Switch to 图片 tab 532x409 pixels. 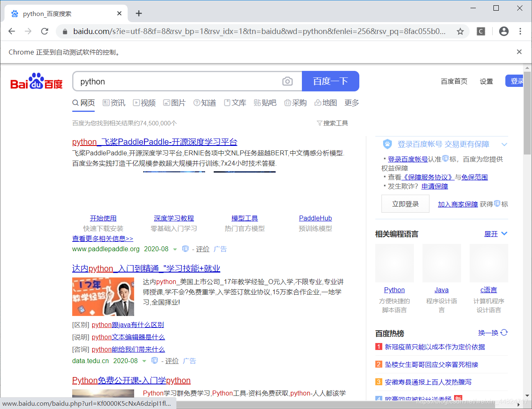click(174, 103)
